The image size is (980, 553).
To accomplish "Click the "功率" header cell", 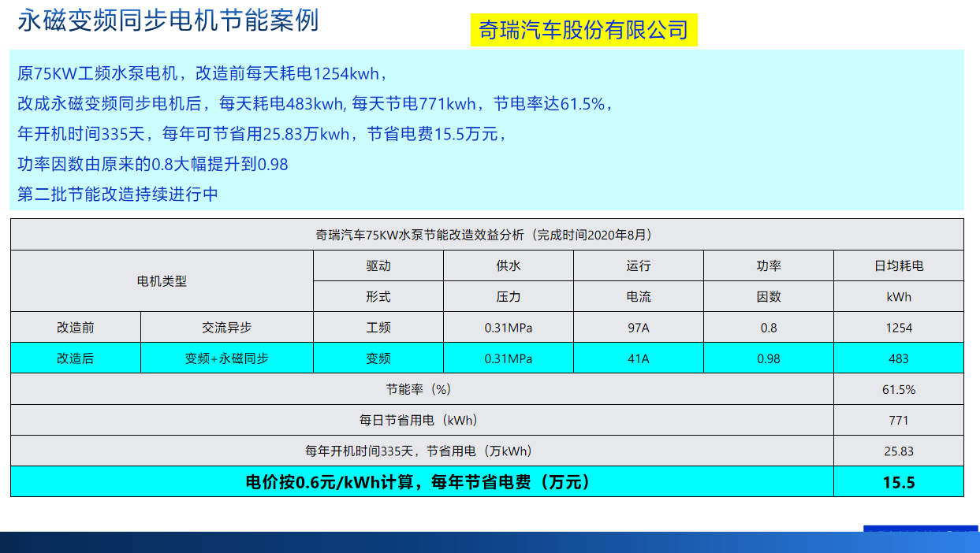I will point(769,266).
